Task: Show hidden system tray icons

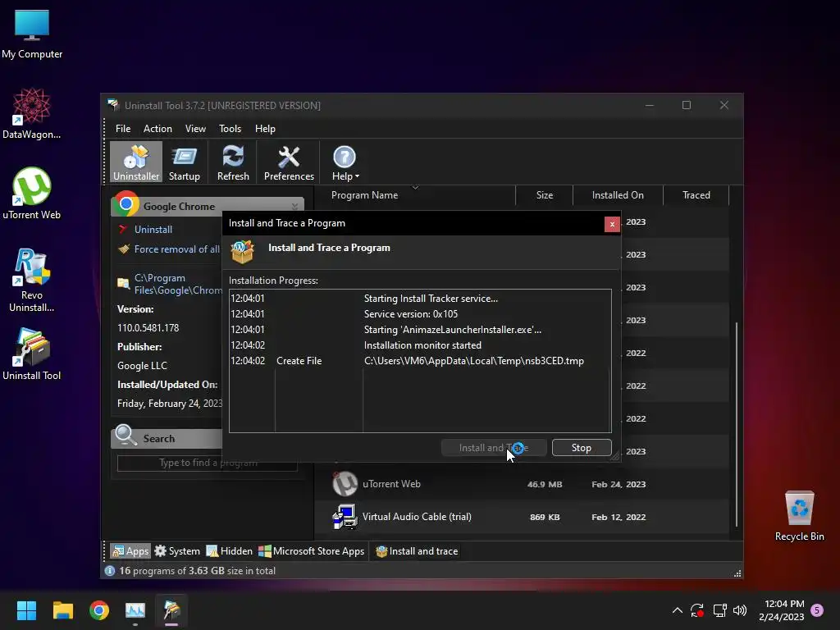Action: (x=677, y=610)
